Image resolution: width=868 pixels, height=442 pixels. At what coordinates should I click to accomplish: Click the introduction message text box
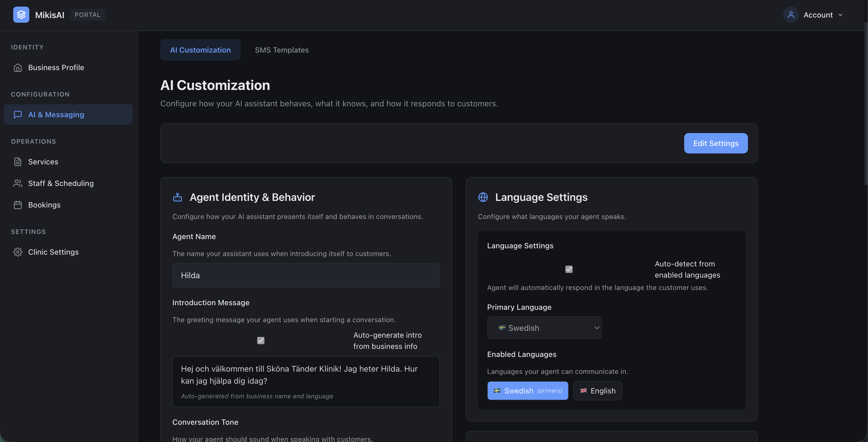click(306, 382)
